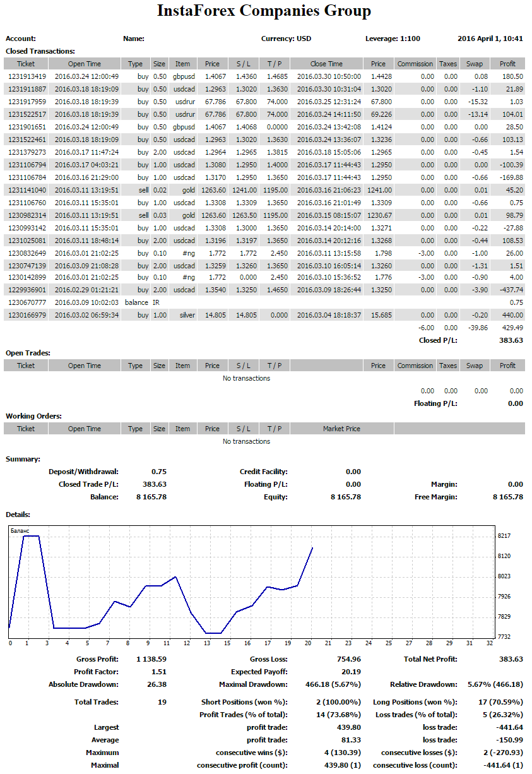Click the 'Total Trades:' label

pos(97,702)
